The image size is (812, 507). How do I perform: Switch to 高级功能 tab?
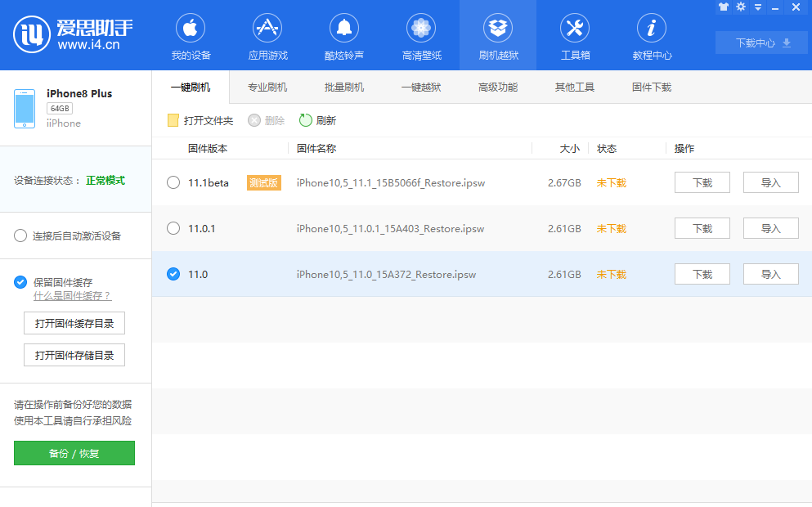click(498, 87)
